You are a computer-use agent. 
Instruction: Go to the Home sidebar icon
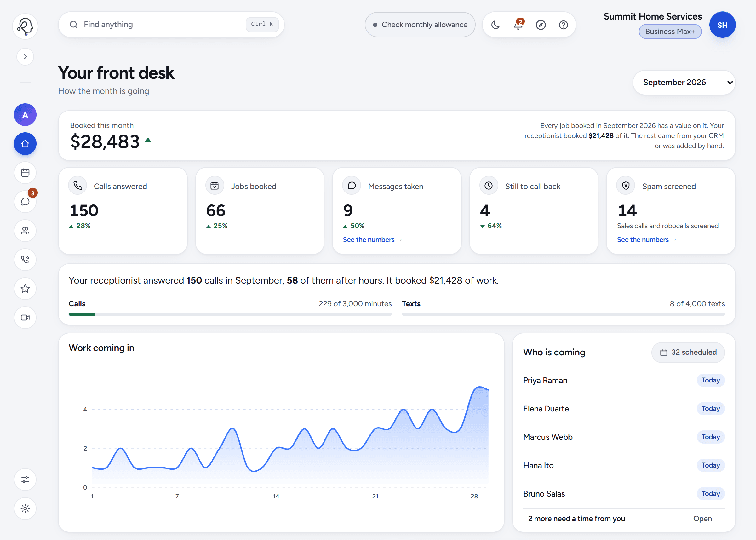pyautogui.click(x=25, y=144)
